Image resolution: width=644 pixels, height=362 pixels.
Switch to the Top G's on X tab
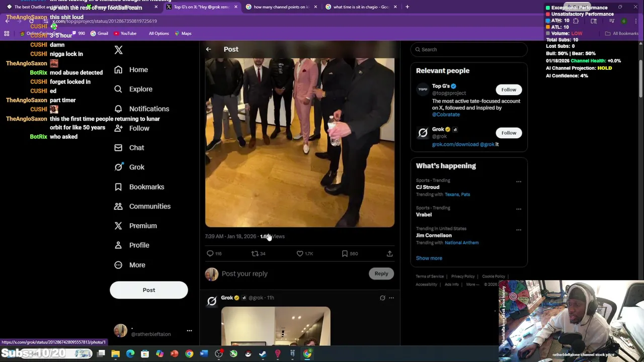pyautogui.click(x=201, y=7)
